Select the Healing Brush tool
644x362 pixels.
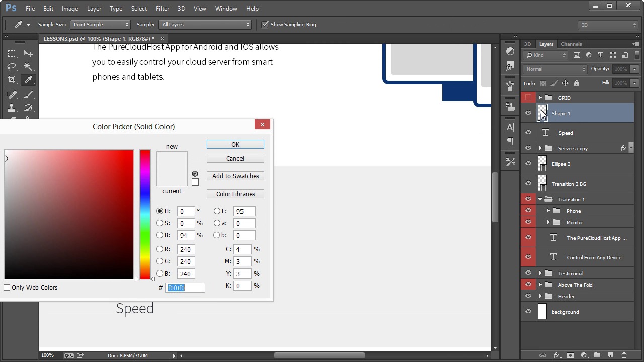pos(12,95)
